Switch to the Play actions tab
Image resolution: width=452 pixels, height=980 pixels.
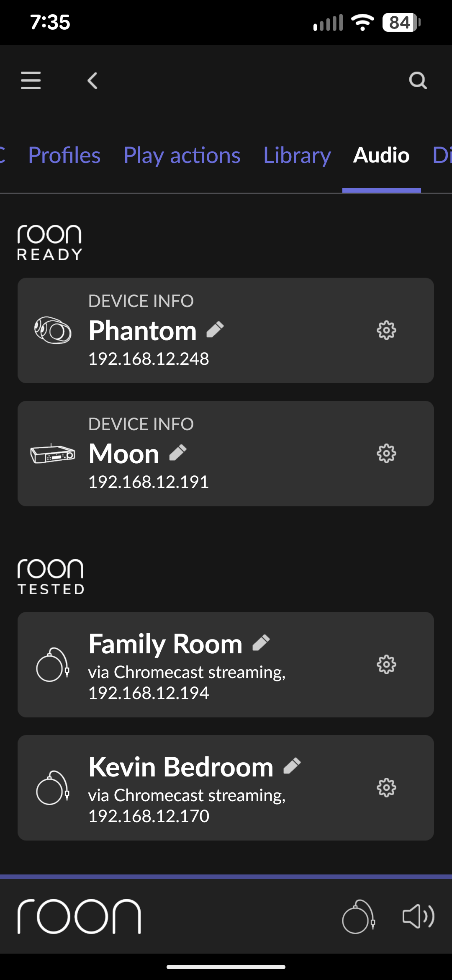pyautogui.click(x=182, y=155)
